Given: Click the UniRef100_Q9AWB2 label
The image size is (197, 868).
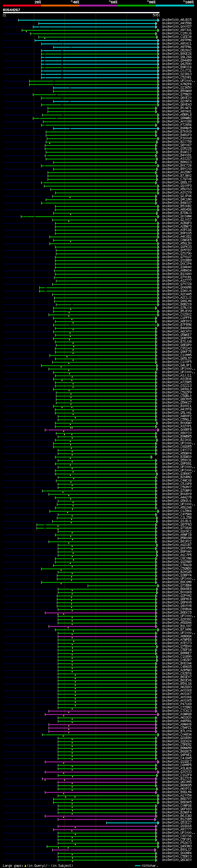Looking at the screenshot, I should pyautogui.click(x=177, y=118).
